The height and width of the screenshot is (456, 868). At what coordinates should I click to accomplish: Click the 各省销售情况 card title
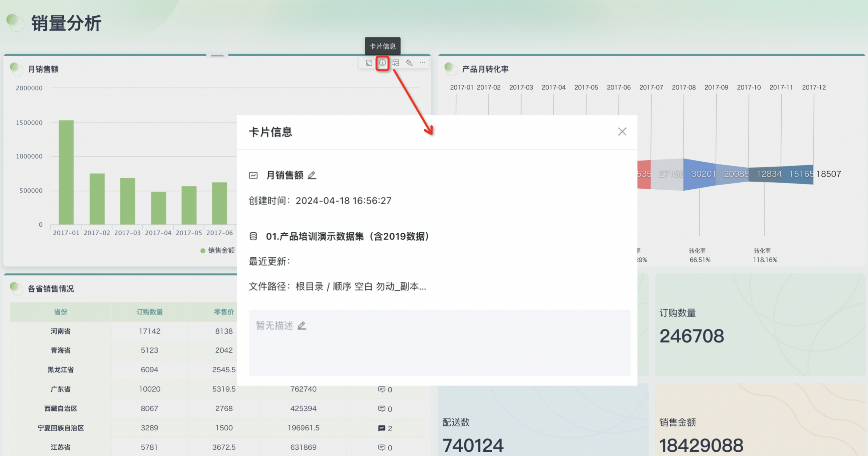pos(51,289)
